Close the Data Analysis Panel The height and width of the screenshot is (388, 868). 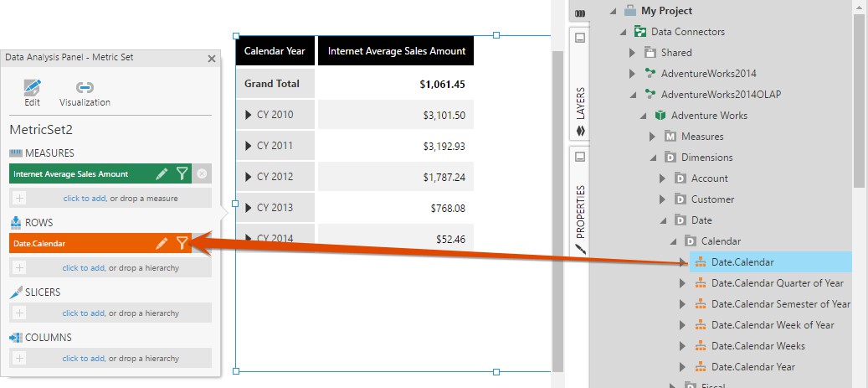tap(212, 58)
